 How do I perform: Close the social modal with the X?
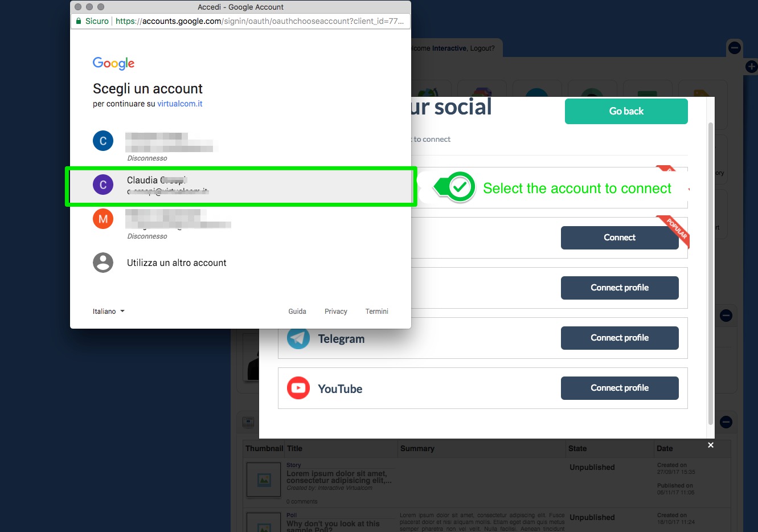(x=711, y=445)
